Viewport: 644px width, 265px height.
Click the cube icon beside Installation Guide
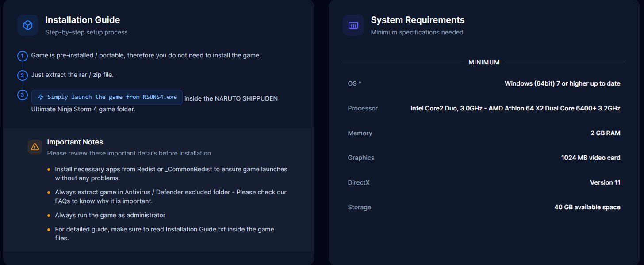(28, 25)
